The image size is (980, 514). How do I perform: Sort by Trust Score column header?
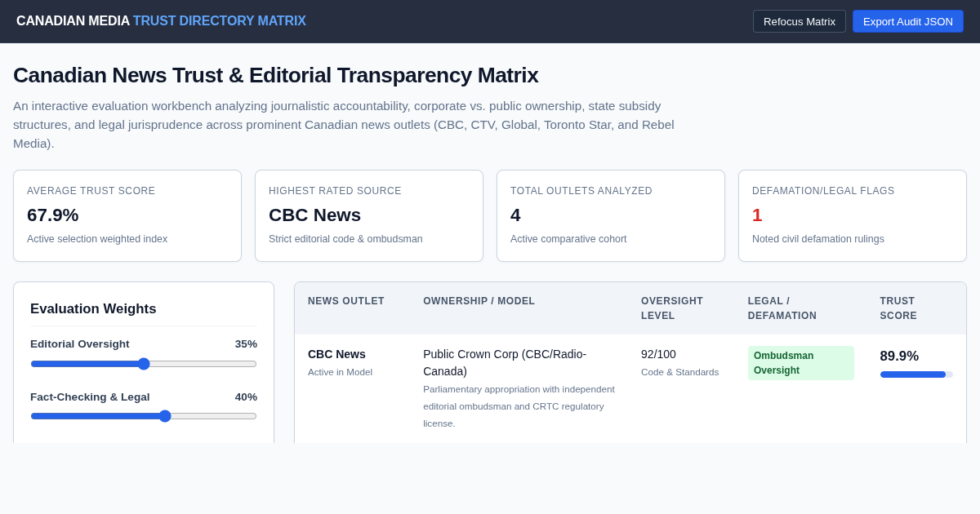(898, 308)
